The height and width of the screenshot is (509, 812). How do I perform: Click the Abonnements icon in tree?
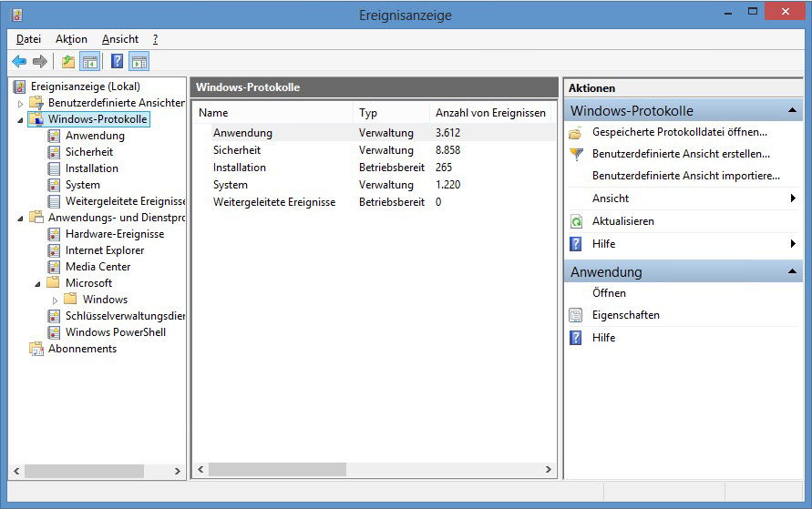tap(36, 349)
